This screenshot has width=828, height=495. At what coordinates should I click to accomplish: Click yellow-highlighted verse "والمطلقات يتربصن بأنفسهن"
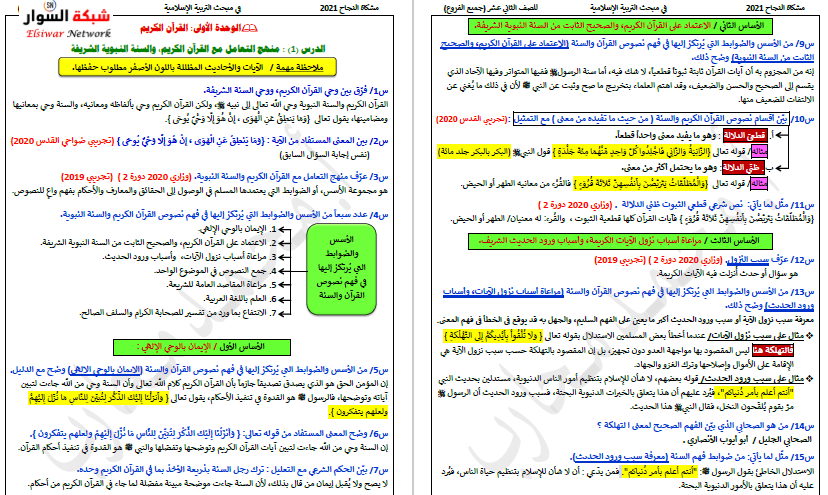[641, 184]
